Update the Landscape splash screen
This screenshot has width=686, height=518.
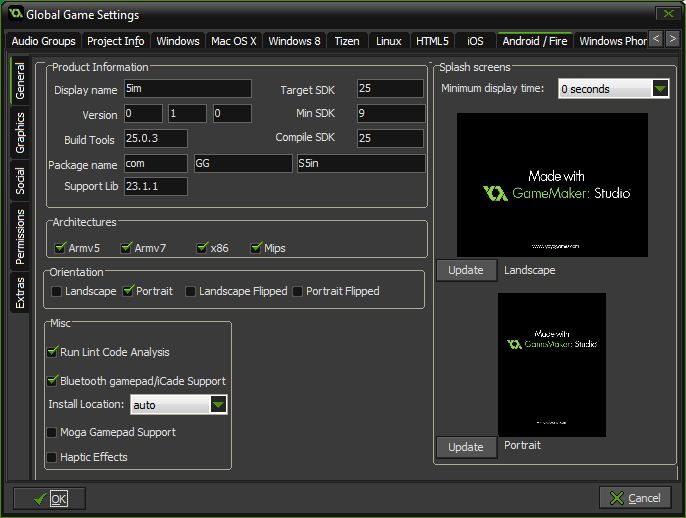(466, 270)
